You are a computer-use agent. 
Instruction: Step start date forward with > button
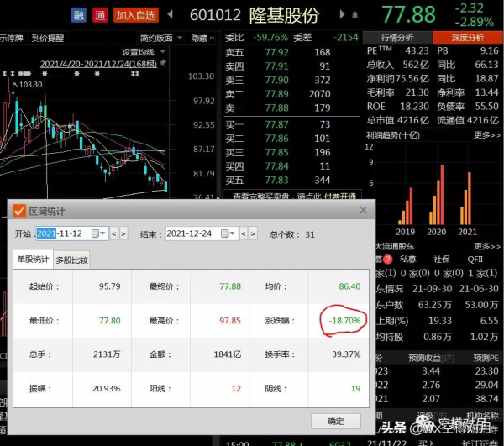point(123,233)
